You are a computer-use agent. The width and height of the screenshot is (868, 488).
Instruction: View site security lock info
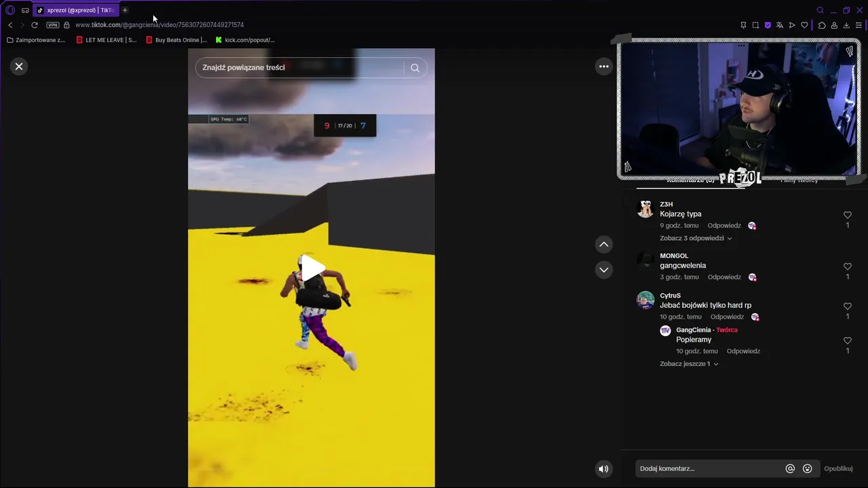(66, 25)
